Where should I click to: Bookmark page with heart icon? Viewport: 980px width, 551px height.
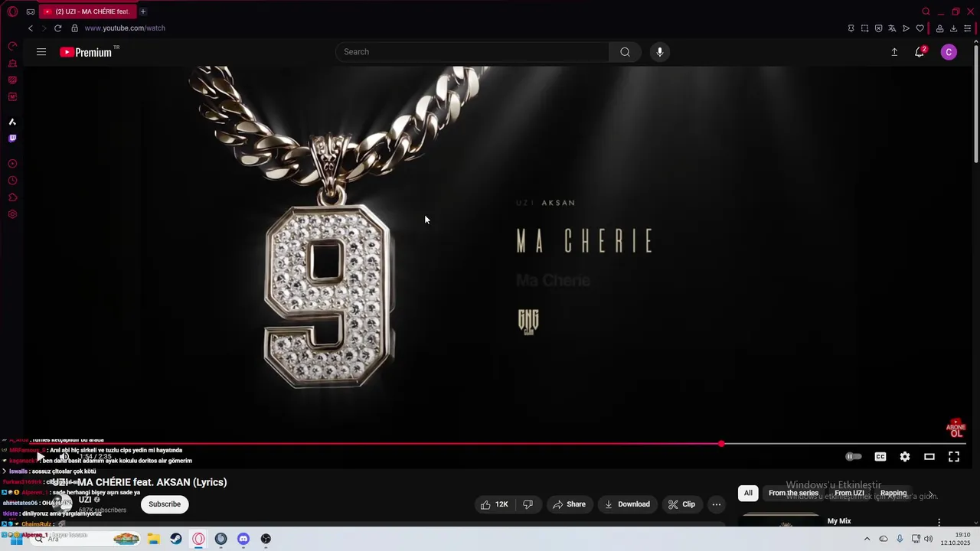tap(920, 28)
